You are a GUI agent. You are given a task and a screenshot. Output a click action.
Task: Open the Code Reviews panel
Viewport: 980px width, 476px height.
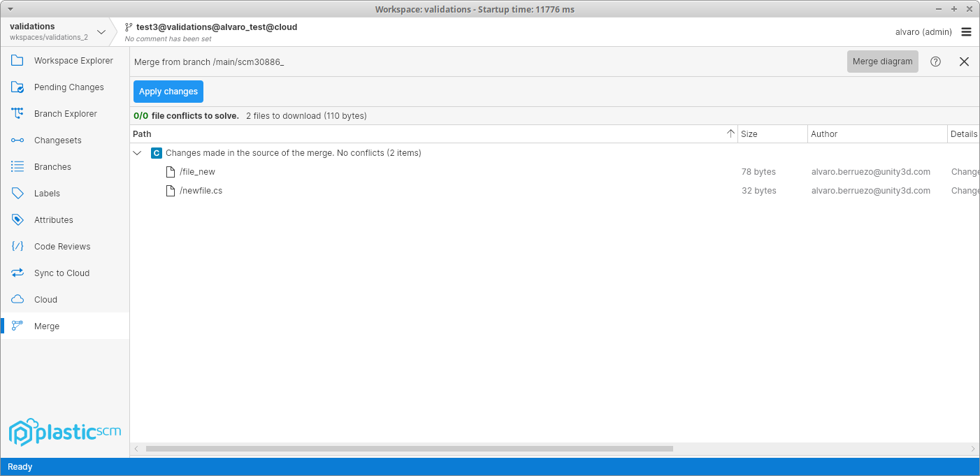tap(17, 246)
